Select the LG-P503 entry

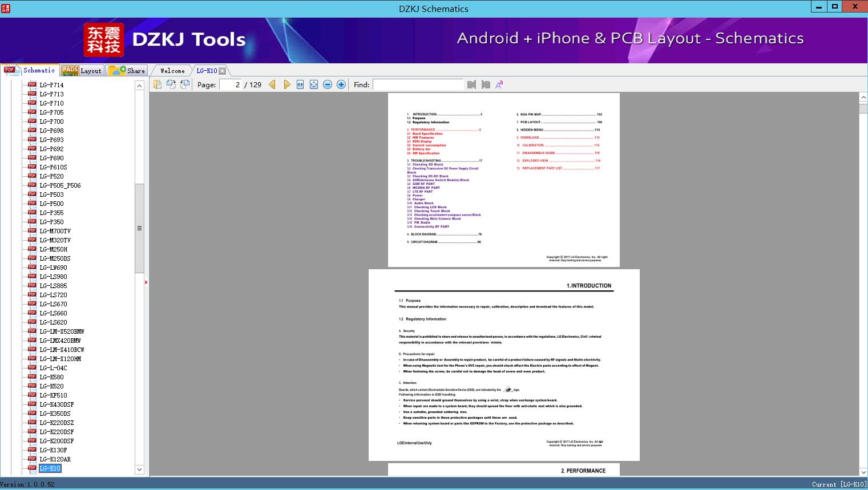click(51, 195)
